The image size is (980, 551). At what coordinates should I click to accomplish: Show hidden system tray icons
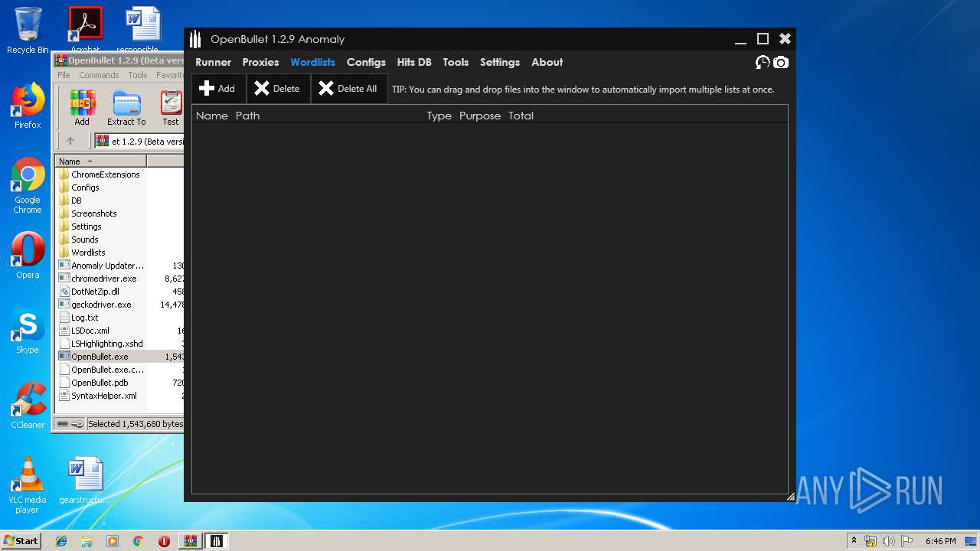(x=854, y=540)
